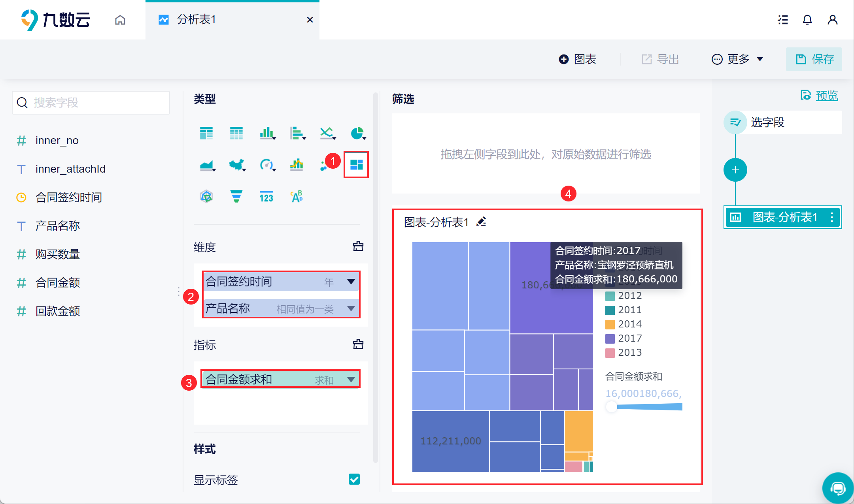Click the 合同金额求和 range slider handle
This screenshot has width=854, height=504.
(612, 407)
